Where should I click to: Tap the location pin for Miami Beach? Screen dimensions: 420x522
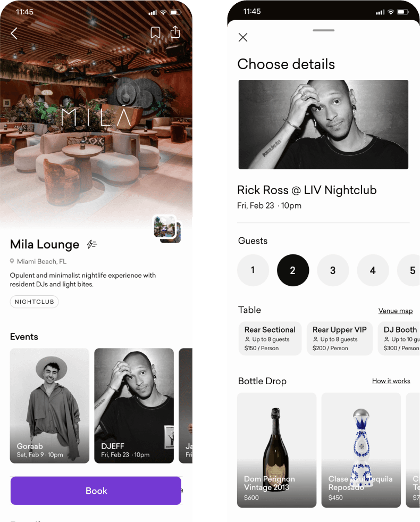pyautogui.click(x=12, y=261)
